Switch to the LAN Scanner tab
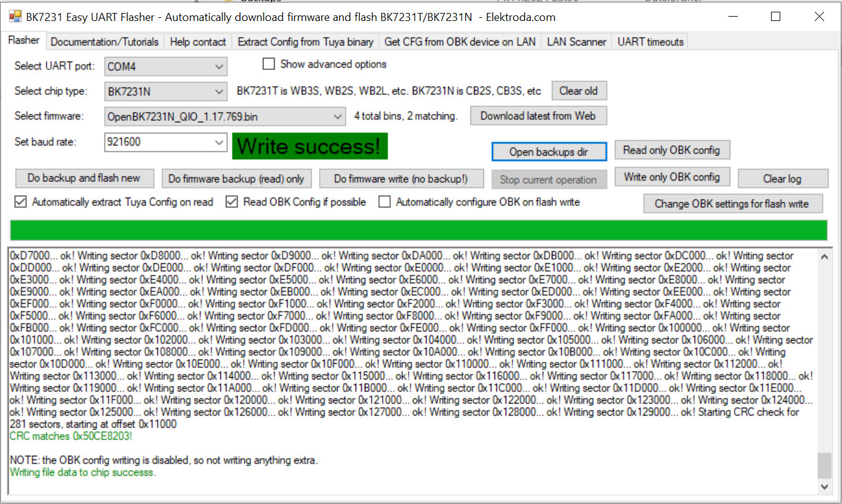The height and width of the screenshot is (504, 842). click(x=577, y=42)
